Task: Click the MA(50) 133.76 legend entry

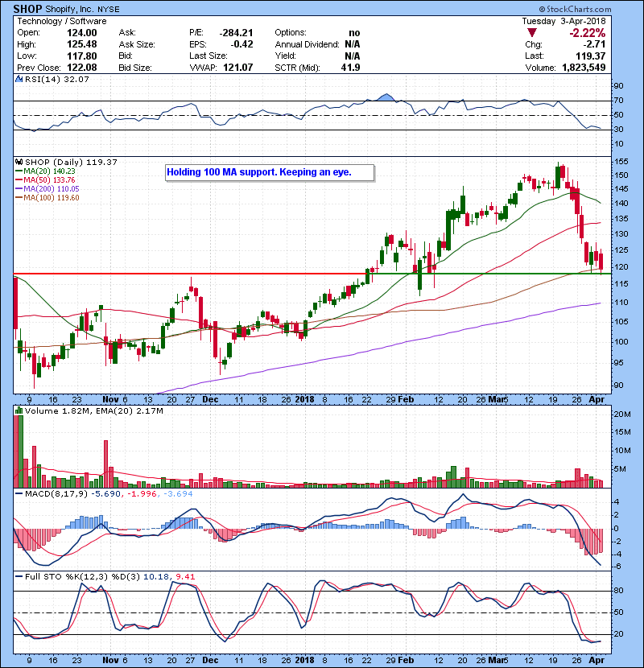Action: [46, 179]
